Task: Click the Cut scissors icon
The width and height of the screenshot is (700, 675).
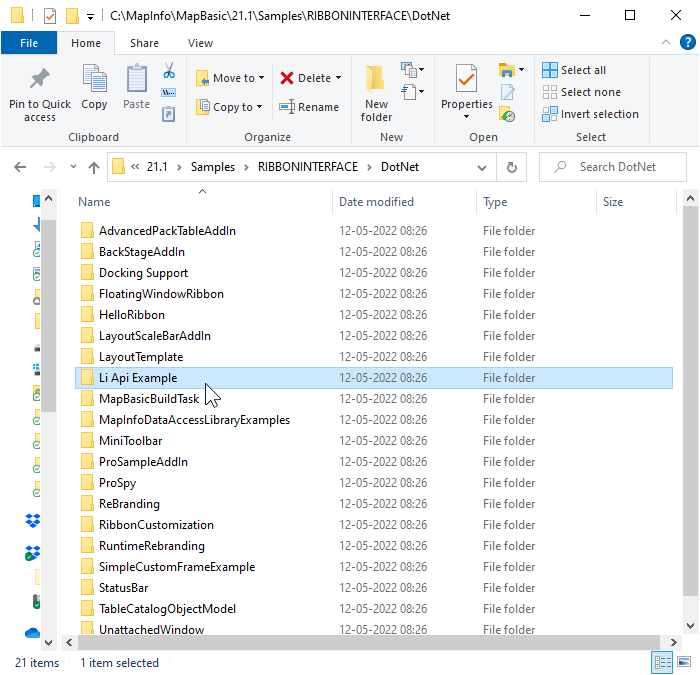Action: click(x=169, y=71)
